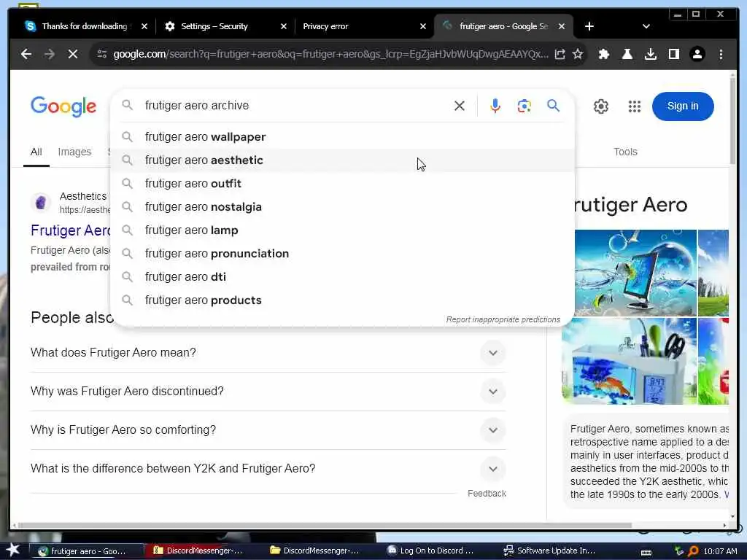Bookmark this page with the star icon
The height and width of the screenshot is (560, 747).
[x=578, y=54]
